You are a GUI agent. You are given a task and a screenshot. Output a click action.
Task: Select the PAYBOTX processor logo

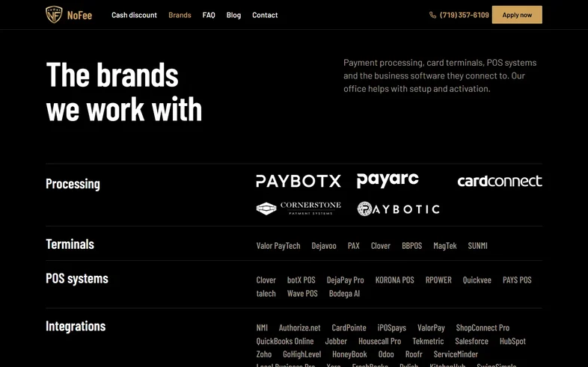click(x=298, y=181)
